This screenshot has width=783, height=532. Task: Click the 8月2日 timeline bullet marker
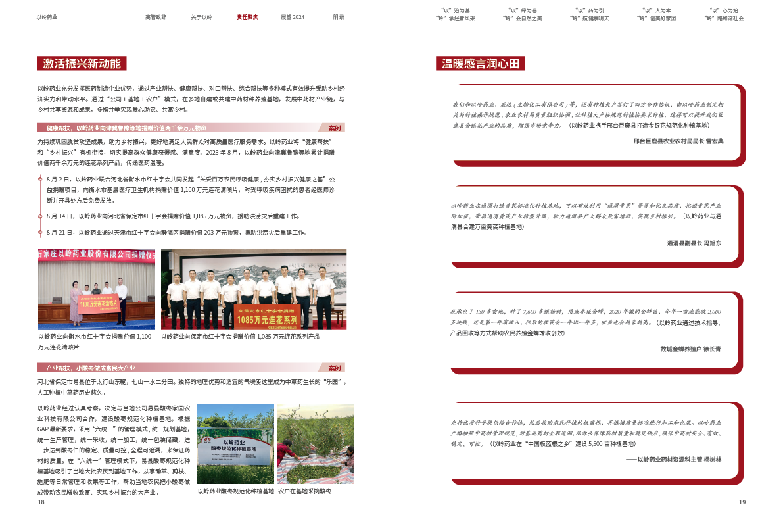(41, 179)
